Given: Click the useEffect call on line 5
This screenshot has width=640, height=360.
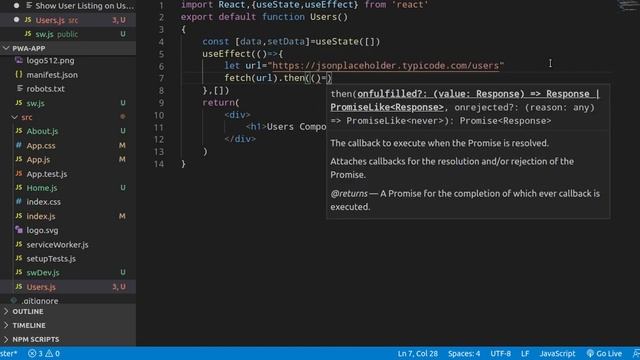Looking at the screenshot, I should pos(226,54).
